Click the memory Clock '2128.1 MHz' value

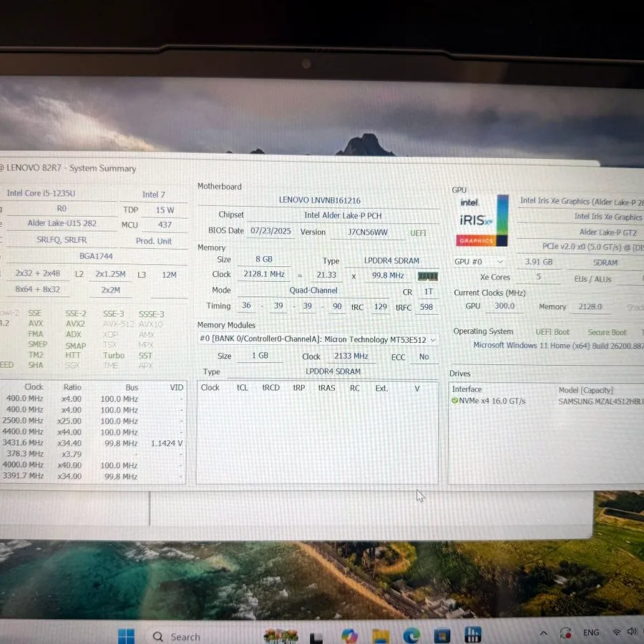point(264,274)
